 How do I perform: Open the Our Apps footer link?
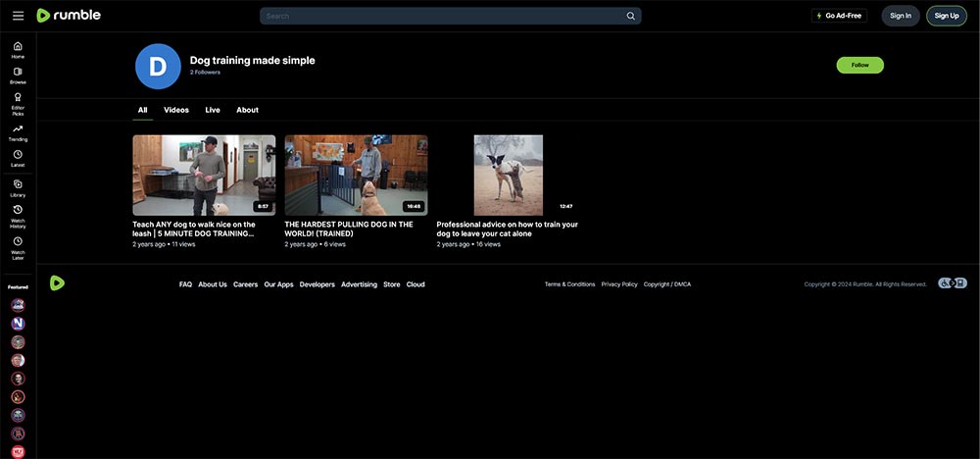point(278,284)
